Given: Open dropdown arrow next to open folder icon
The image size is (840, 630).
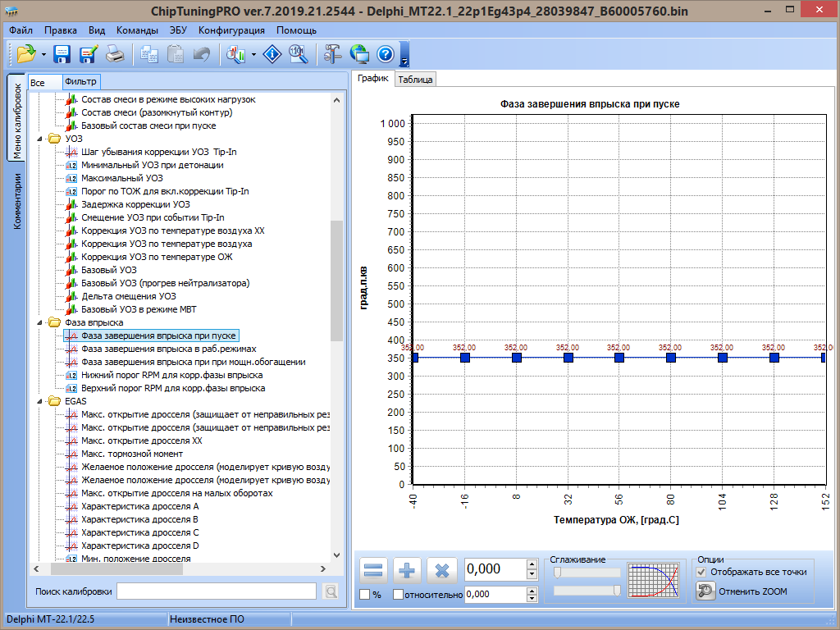Looking at the screenshot, I should pos(43,56).
